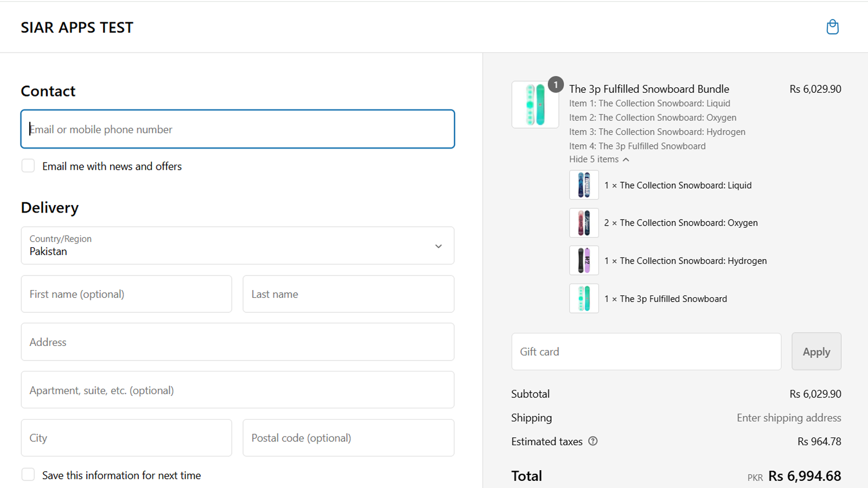Click the Estimated taxes help icon
Viewport: 868px width, 488px height.
coord(592,441)
